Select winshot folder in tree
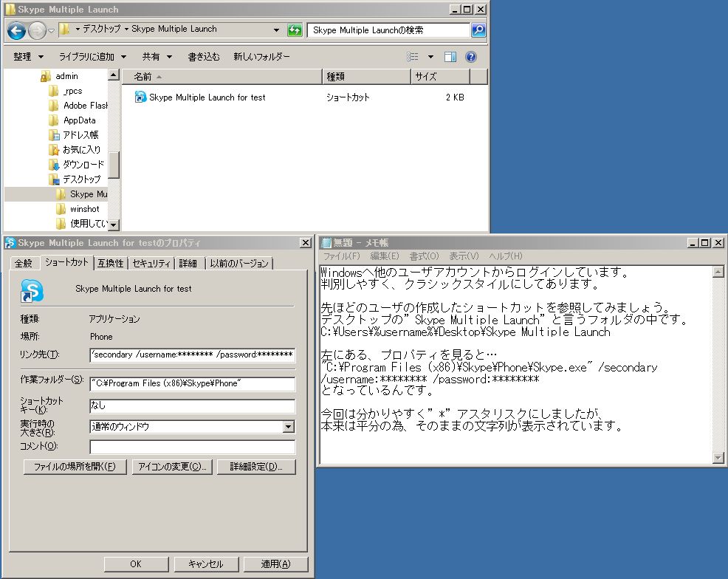The image size is (728, 579). point(78,209)
